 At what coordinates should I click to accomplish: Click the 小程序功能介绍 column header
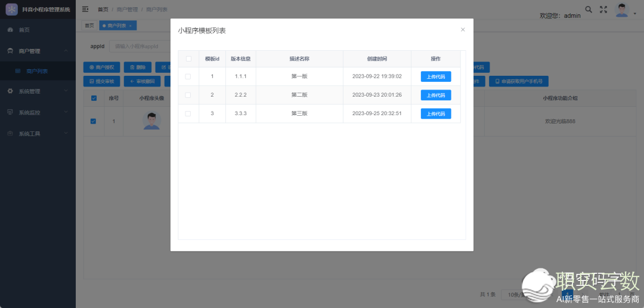point(561,98)
